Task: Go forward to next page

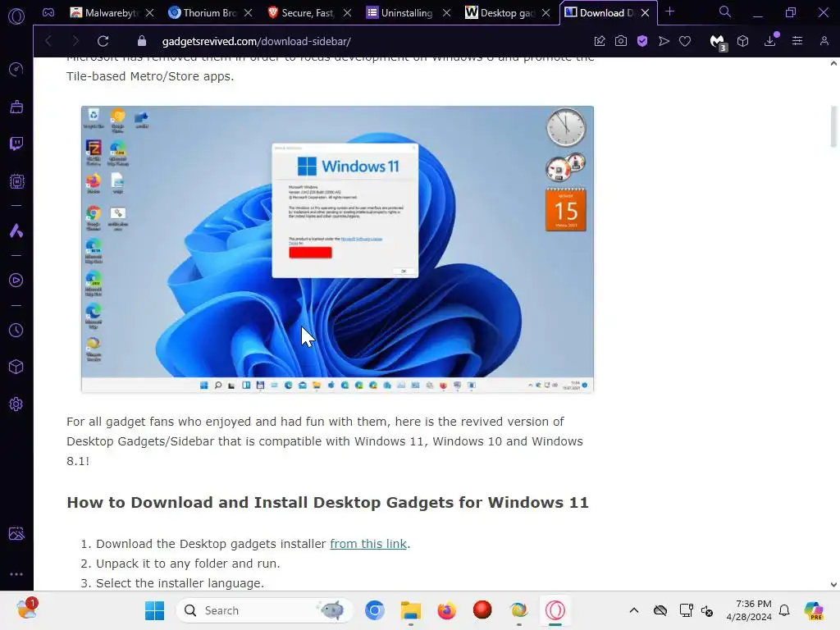Action: (75, 41)
